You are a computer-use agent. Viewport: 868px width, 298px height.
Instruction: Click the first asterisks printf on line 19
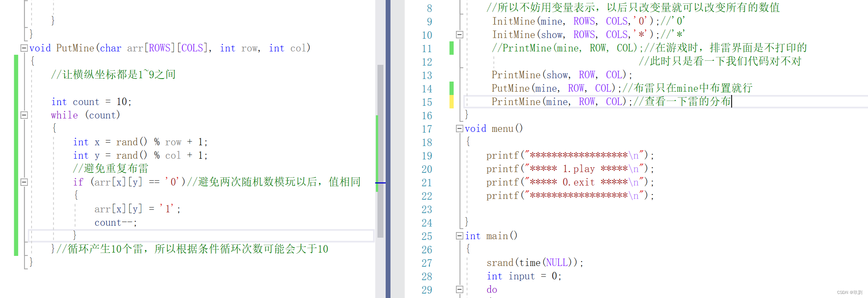pos(570,155)
